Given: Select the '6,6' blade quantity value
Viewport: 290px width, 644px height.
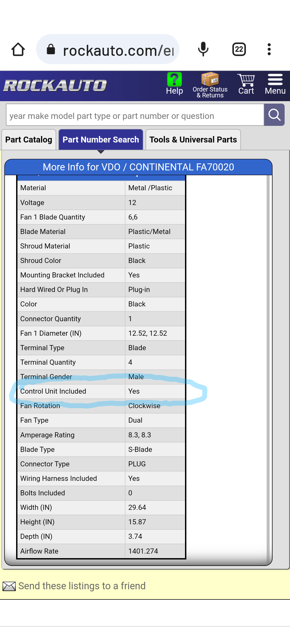Looking at the screenshot, I should coord(133,217).
